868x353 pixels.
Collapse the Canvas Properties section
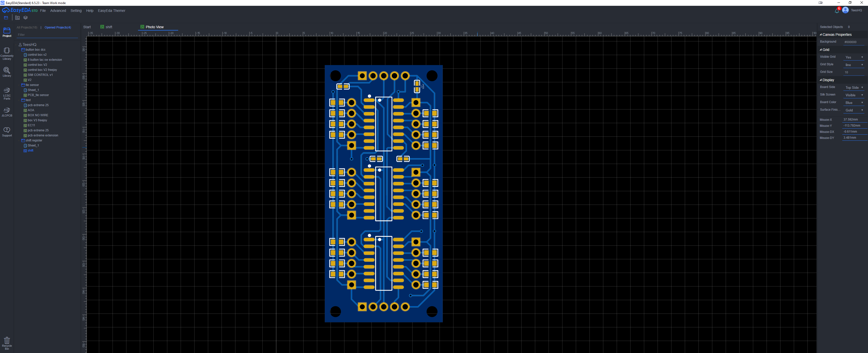point(821,34)
